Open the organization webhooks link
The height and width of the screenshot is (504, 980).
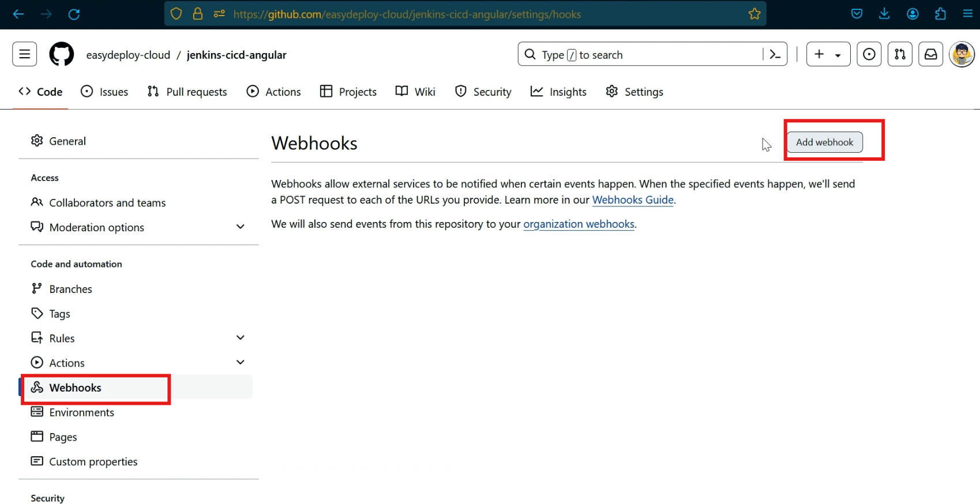pos(579,224)
